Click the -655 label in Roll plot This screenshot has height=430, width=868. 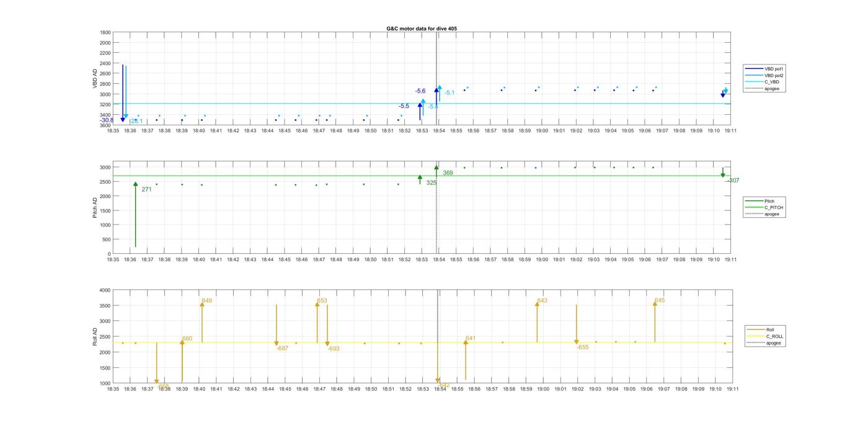[x=583, y=347]
